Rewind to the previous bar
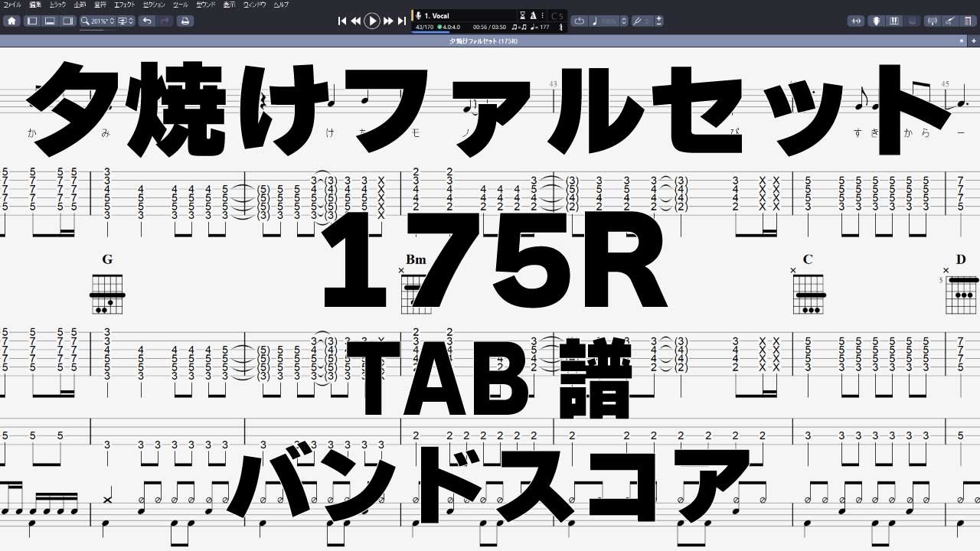The image size is (980, 551). pyautogui.click(x=356, y=21)
